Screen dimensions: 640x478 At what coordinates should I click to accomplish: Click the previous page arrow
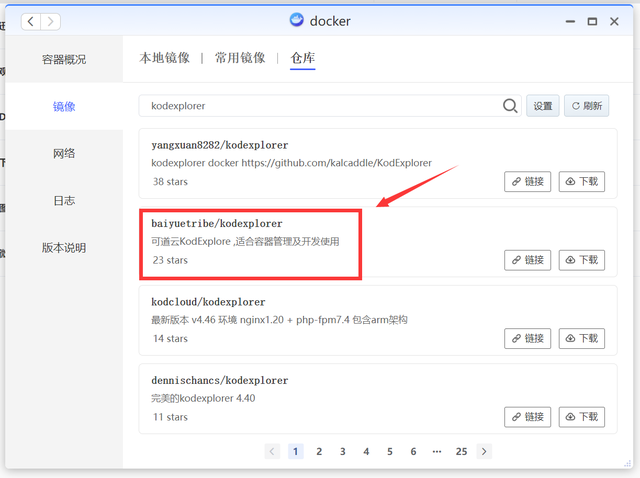click(x=272, y=451)
